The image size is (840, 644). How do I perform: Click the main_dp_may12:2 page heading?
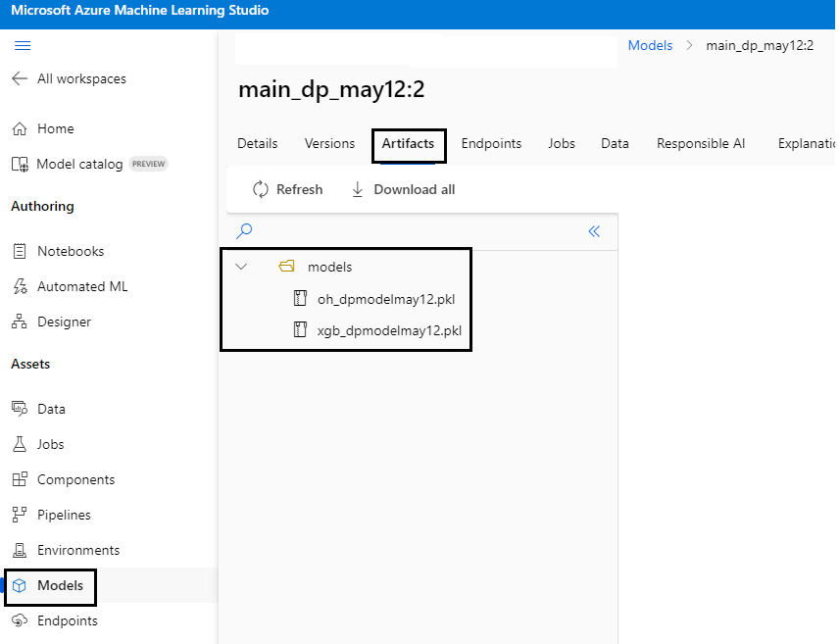point(331,89)
